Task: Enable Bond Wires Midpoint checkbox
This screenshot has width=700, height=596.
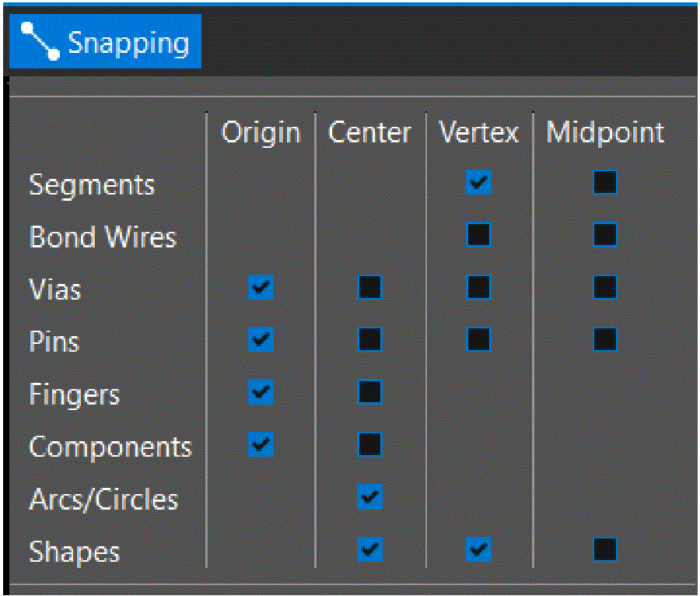Action: pyautogui.click(x=604, y=235)
